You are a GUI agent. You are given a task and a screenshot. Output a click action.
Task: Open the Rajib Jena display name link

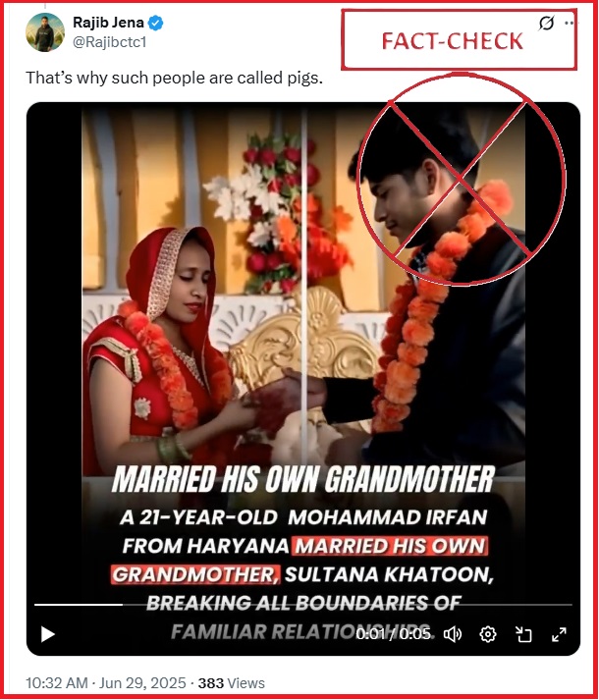[108, 23]
